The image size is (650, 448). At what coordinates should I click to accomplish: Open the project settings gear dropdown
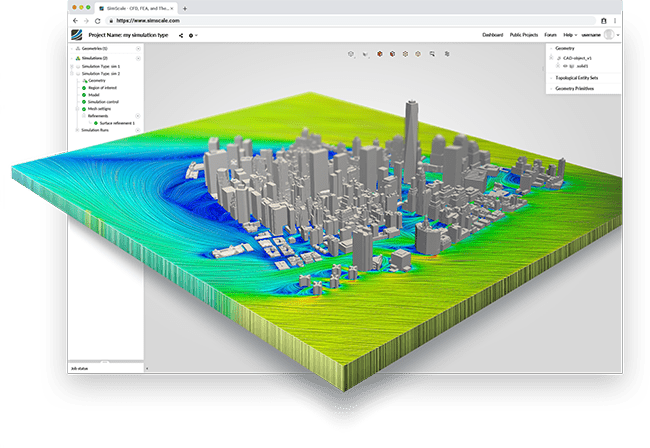[x=193, y=35]
